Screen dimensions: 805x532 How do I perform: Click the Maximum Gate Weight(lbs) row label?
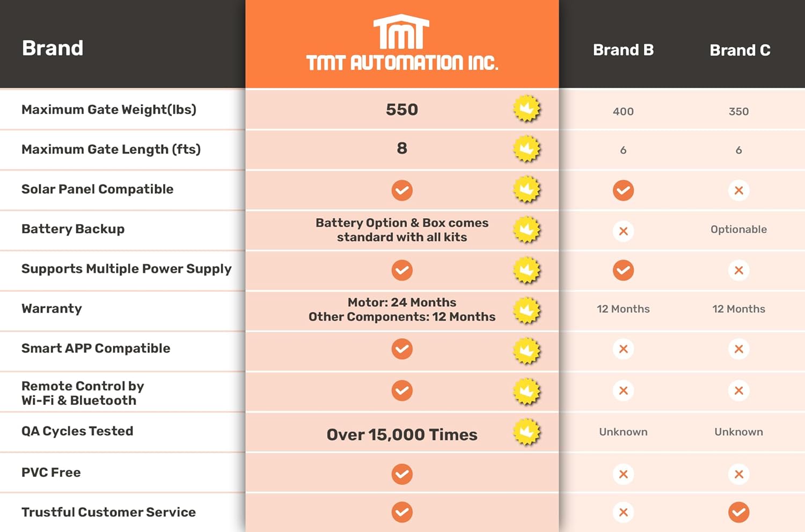pyautogui.click(x=109, y=109)
